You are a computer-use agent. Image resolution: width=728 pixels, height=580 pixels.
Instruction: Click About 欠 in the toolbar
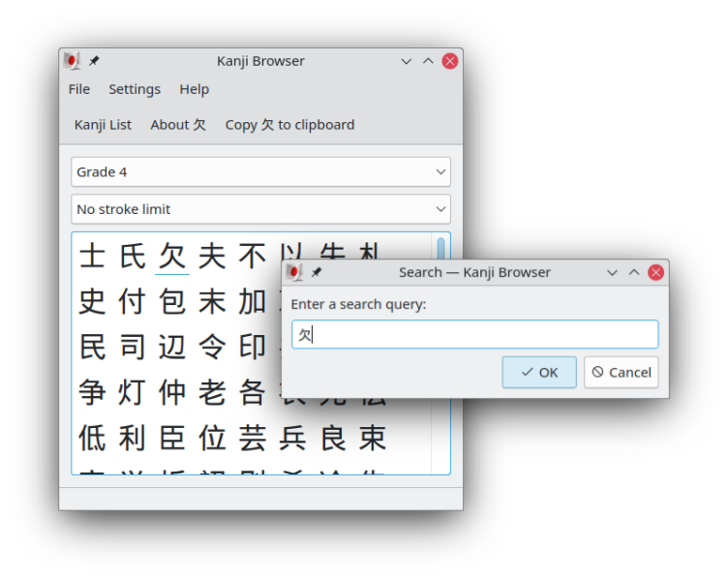(x=178, y=125)
